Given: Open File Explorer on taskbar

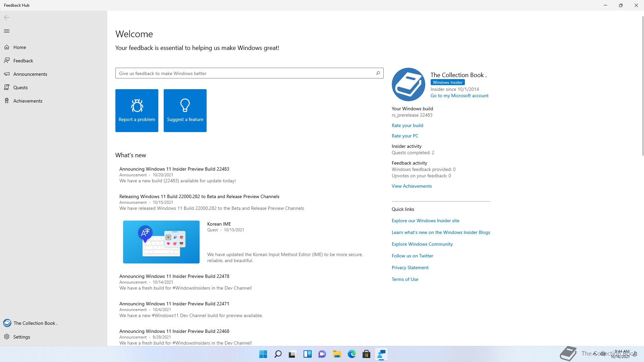Looking at the screenshot, I should pos(337,354).
